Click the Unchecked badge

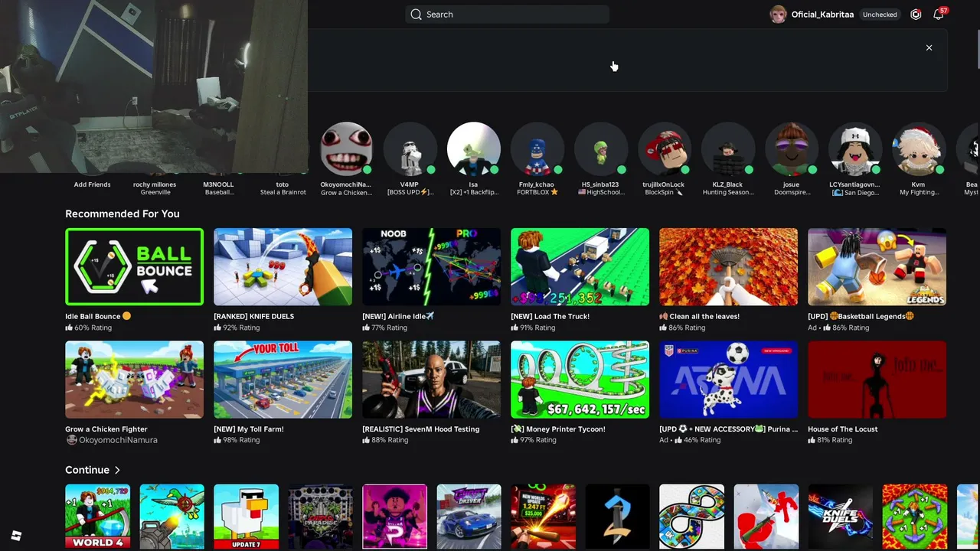[880, 15]
